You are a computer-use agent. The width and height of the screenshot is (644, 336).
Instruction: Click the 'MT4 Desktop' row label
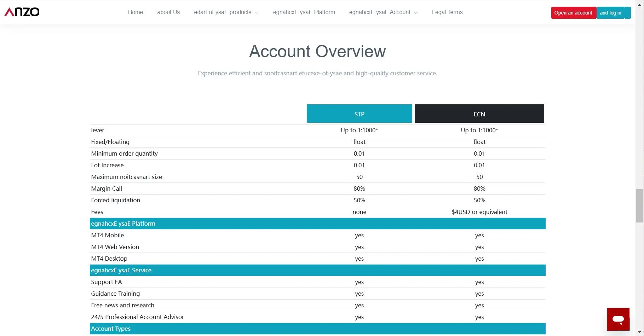(109, 259)
